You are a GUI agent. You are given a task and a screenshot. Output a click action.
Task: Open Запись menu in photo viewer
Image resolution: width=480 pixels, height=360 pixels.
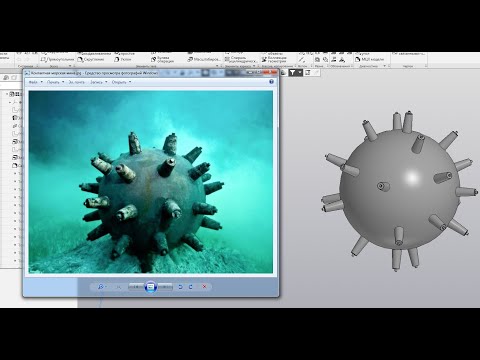coord(99,82)
